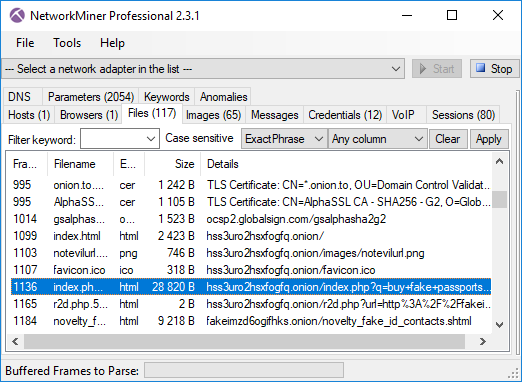The width and height of the screenshot is (522, 382).
Task: Switch to the Hosts (1) tab
Action: click(29, 115)
